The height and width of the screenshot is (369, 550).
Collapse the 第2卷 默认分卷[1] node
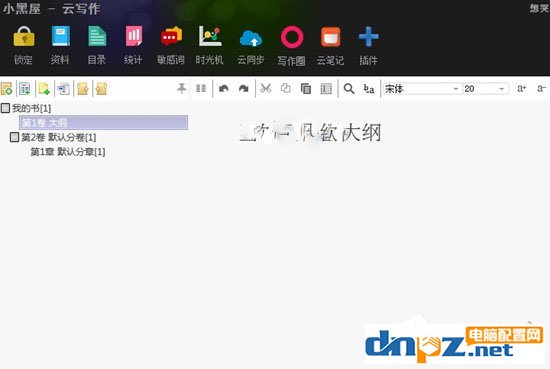point(14,137)
